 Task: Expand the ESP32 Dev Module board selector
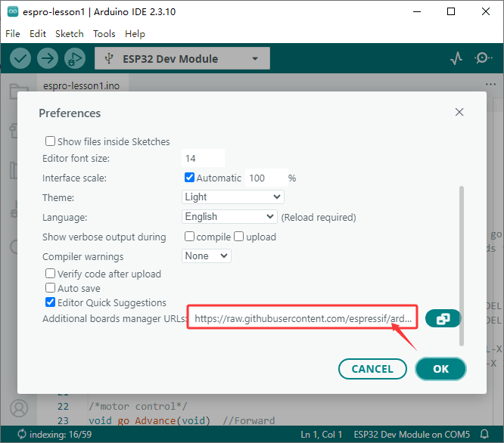tap(182, 58)
